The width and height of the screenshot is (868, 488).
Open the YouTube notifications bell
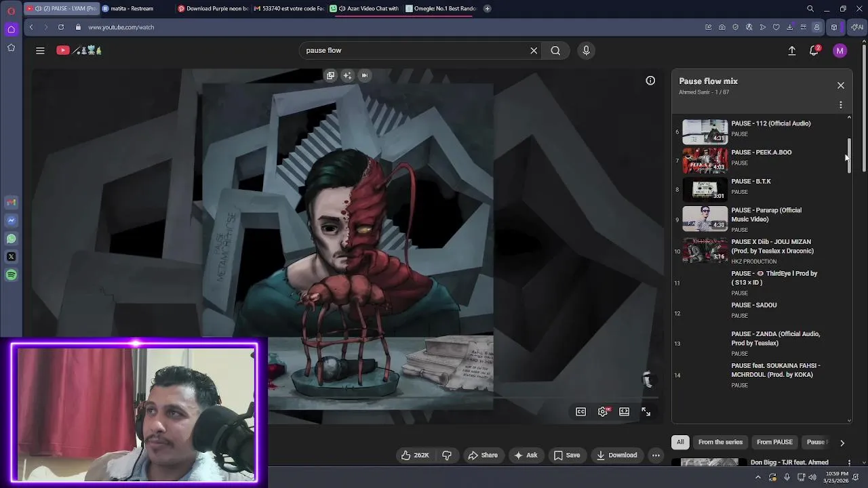814,50
